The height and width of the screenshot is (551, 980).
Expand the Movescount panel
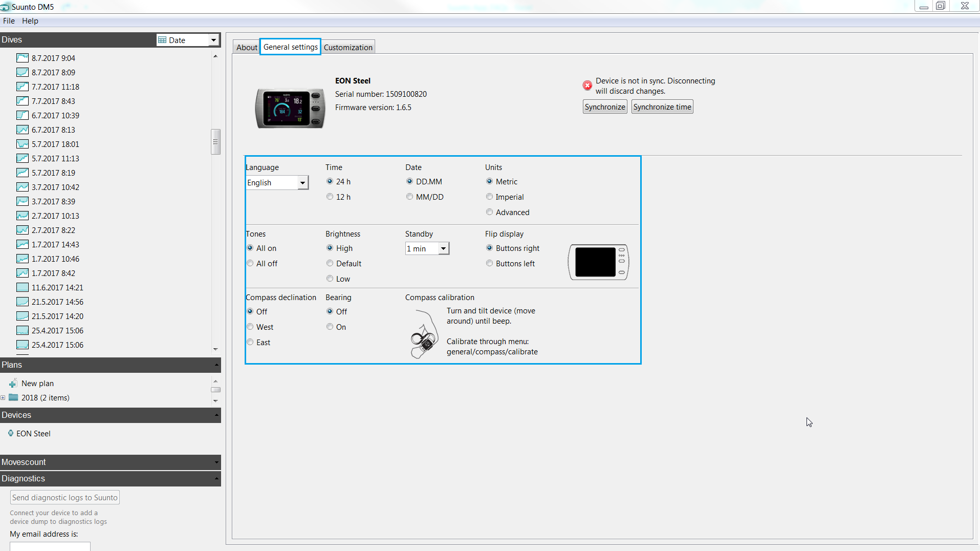[216, 462]
